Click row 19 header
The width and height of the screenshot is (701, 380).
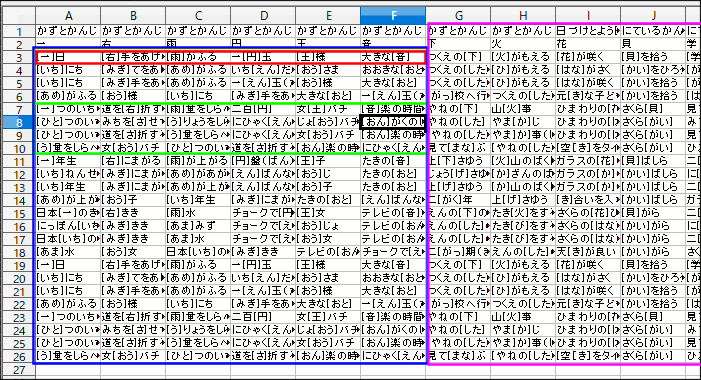pyautogui.click(x=19, y=265)
